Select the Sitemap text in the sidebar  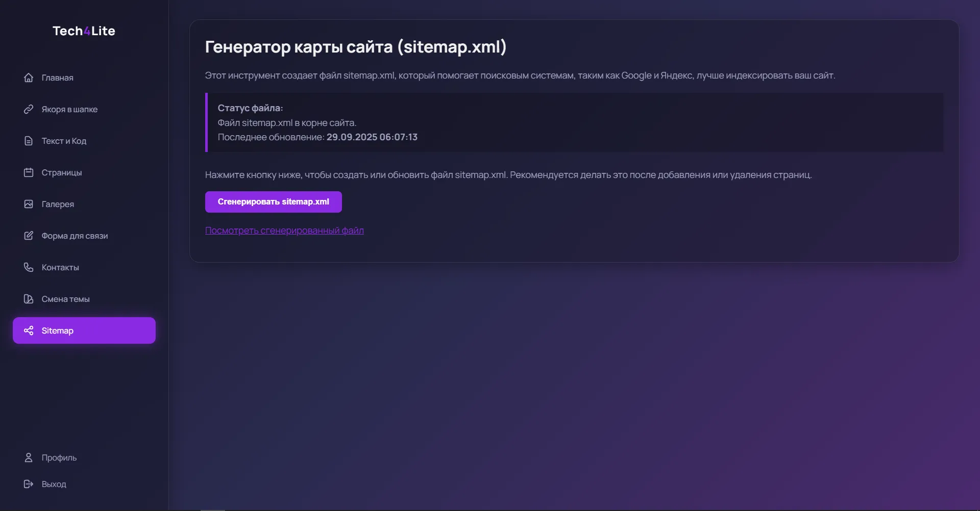(x=57, y=330)
